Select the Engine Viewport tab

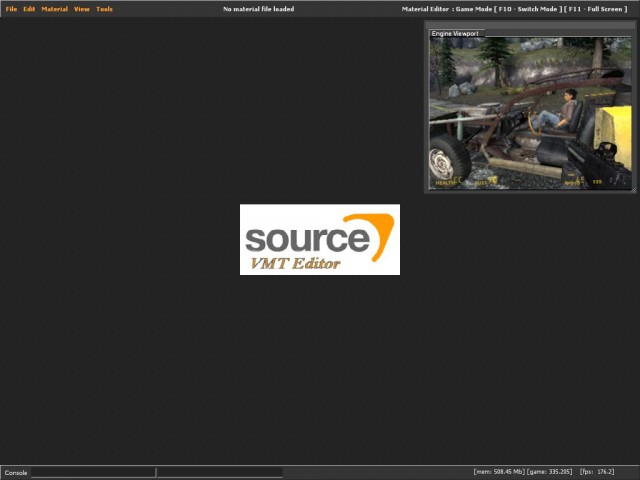coord(456,33)
